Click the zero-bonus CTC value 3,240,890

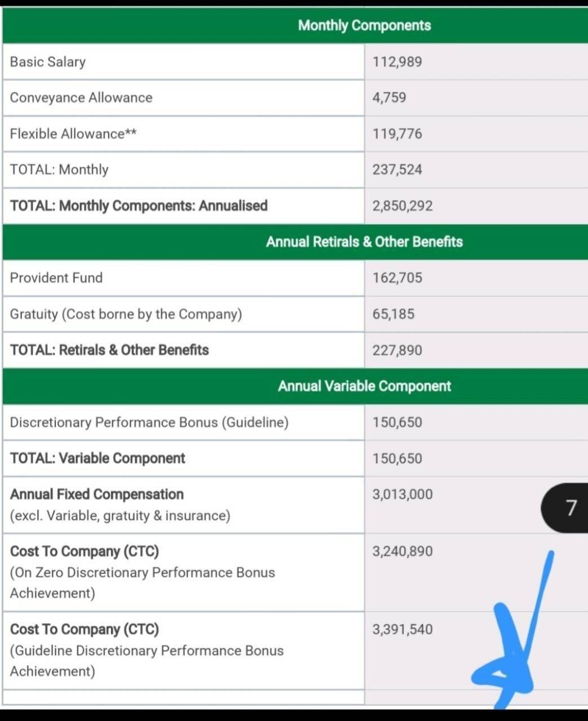pyautogui.click(x=403, y=551)
